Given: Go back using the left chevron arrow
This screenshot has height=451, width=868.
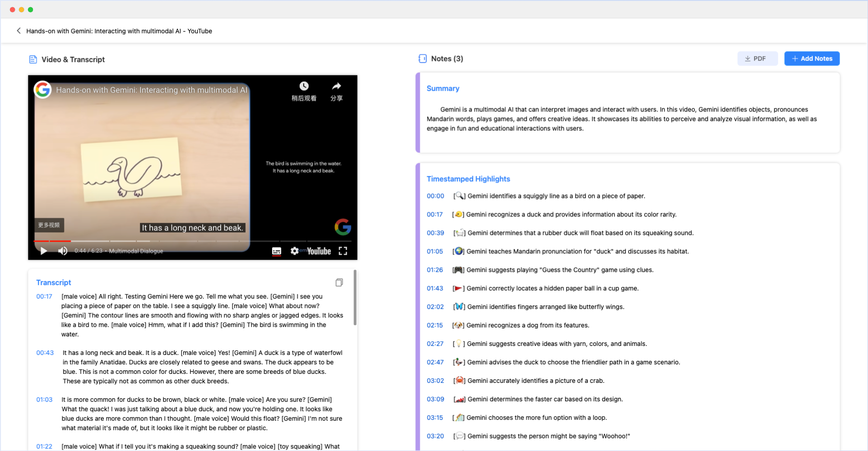Looking at the screenshot, I should coord(19,31).
